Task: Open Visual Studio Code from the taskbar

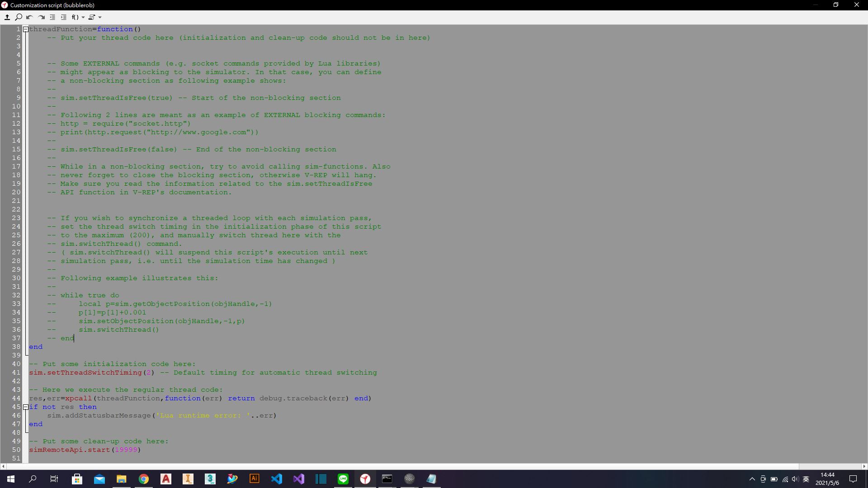Action: (x=277, y=479)
